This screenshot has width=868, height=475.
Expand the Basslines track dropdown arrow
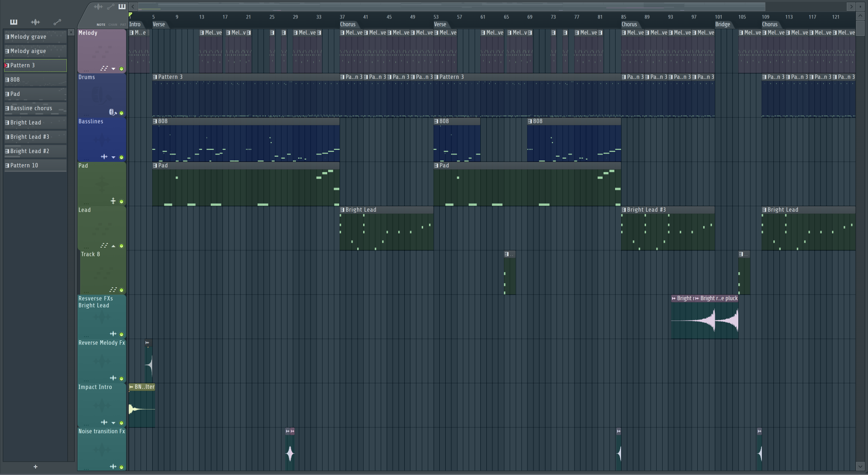click(x=114, y=157)
